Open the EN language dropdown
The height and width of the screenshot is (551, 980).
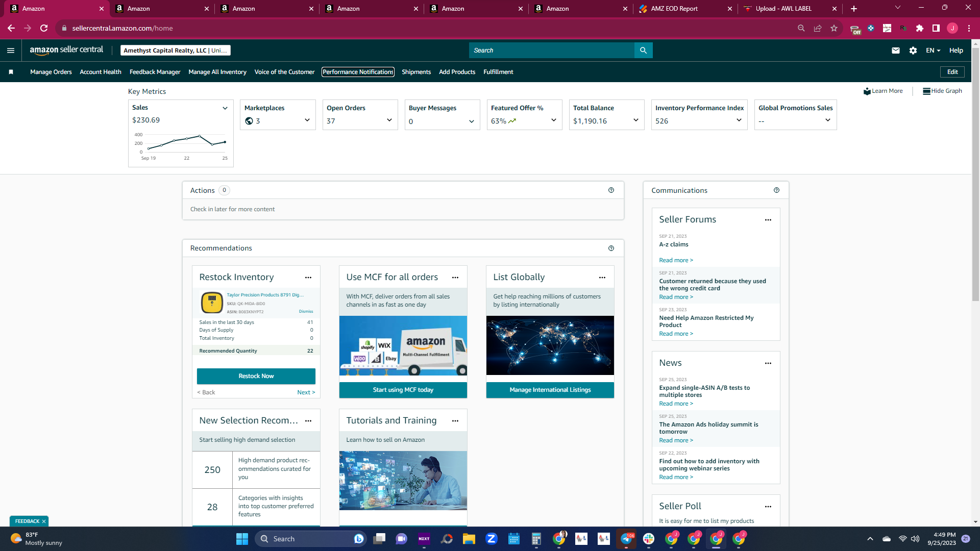(x=933, y=51)
